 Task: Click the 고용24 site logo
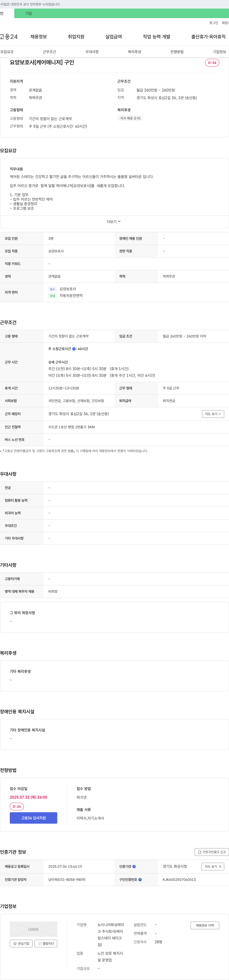[9, 36]
